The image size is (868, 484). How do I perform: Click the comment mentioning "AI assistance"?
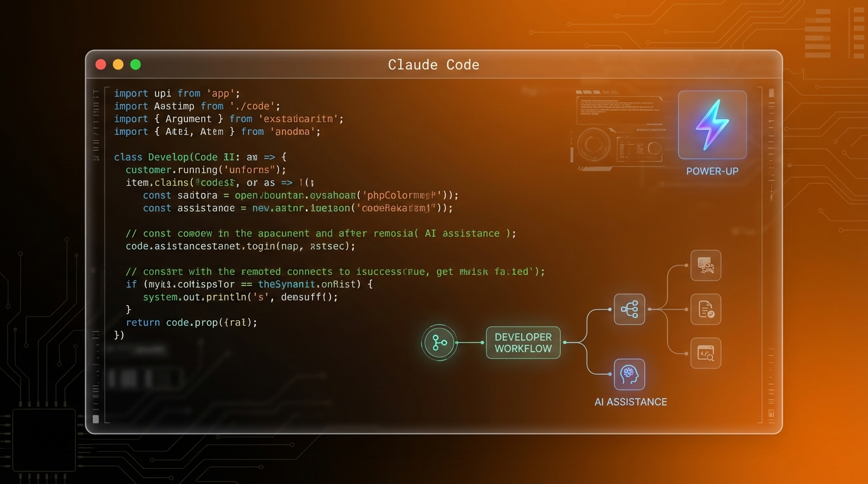tap(321, 233)
